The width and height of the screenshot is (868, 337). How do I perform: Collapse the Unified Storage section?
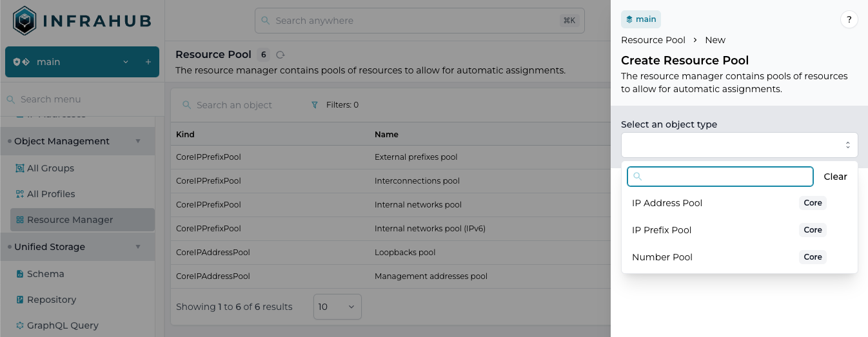(x=137, y=247)
